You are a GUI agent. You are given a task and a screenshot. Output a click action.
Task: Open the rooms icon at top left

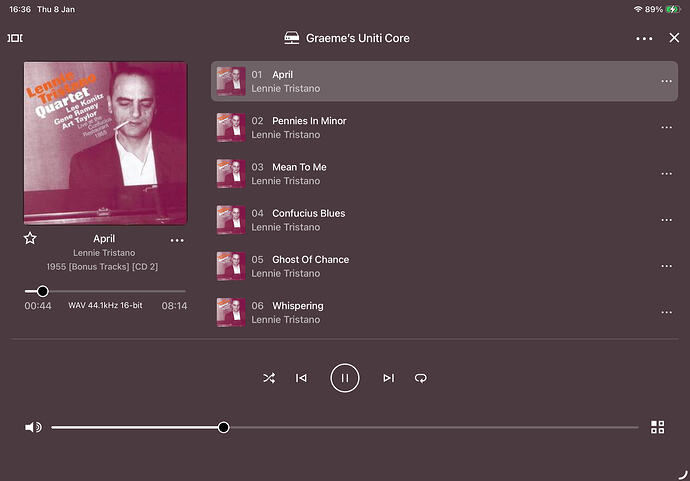pyautogui.click(x=15, y=38)
